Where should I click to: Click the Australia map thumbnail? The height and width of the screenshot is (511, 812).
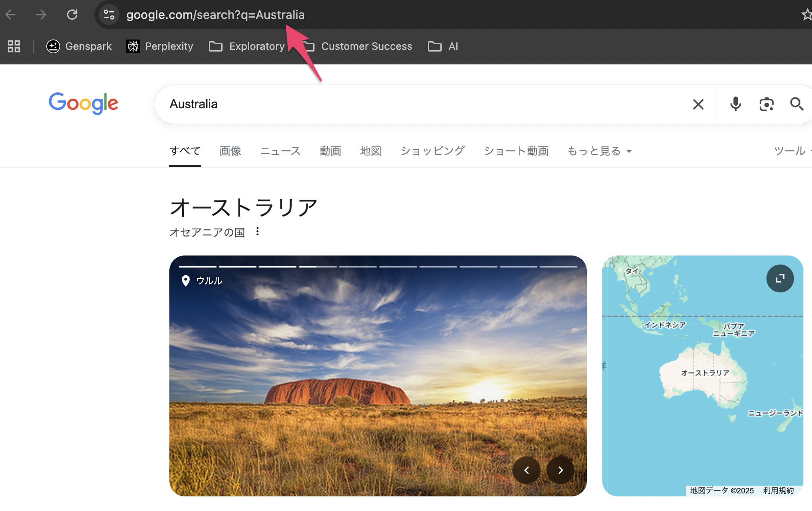pos(703,376)
